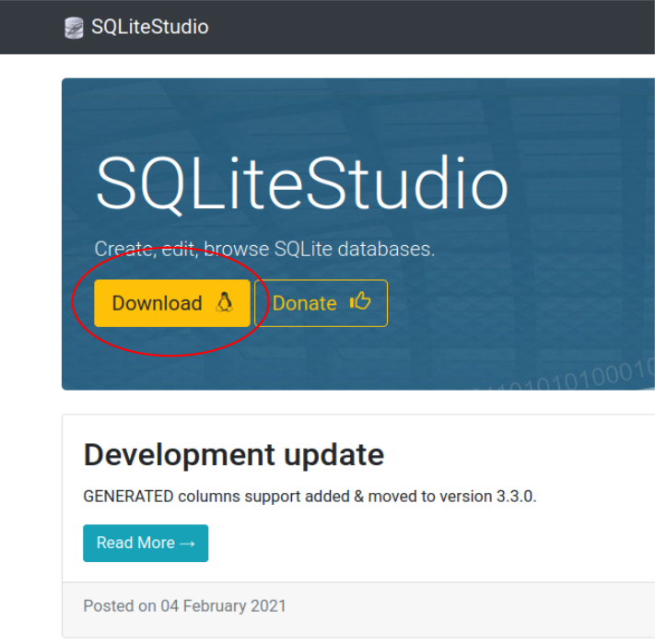Click the large SQLiteStudio hero title
This screenshot has width=655, height=644.
tap(301, 184)
